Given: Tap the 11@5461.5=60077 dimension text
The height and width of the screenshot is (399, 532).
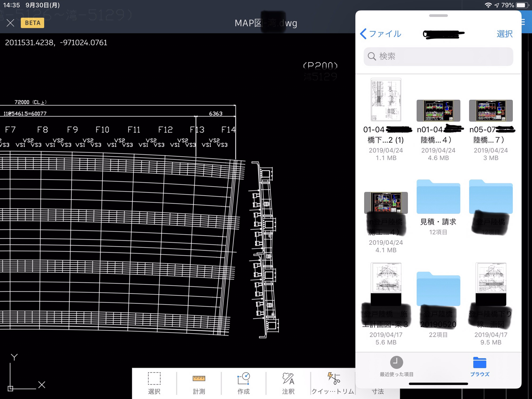Looking at the screenshot, I should (25, 114).
